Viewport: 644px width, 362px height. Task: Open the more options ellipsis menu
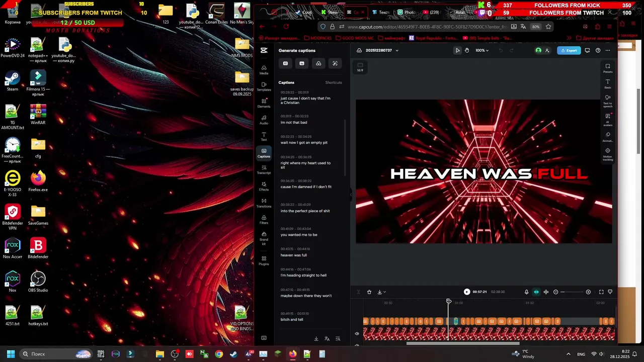point(608,50)
